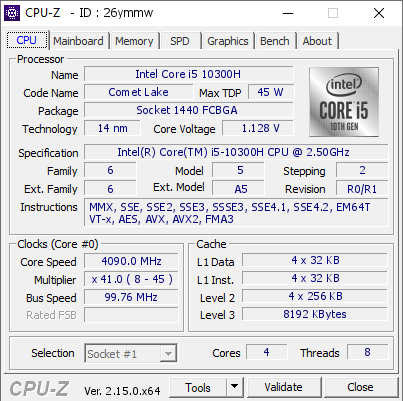Open the Socket #1 selection combo box

[131, 353]
